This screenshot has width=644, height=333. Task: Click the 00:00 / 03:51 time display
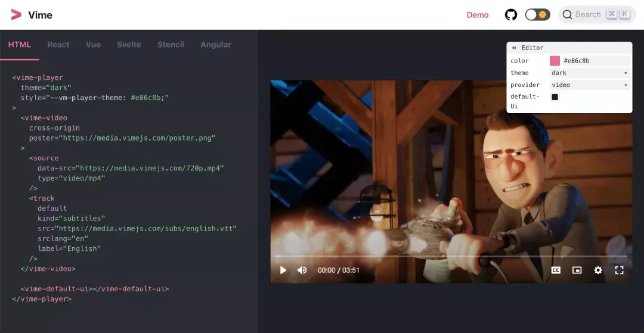[x=339, y=270]
